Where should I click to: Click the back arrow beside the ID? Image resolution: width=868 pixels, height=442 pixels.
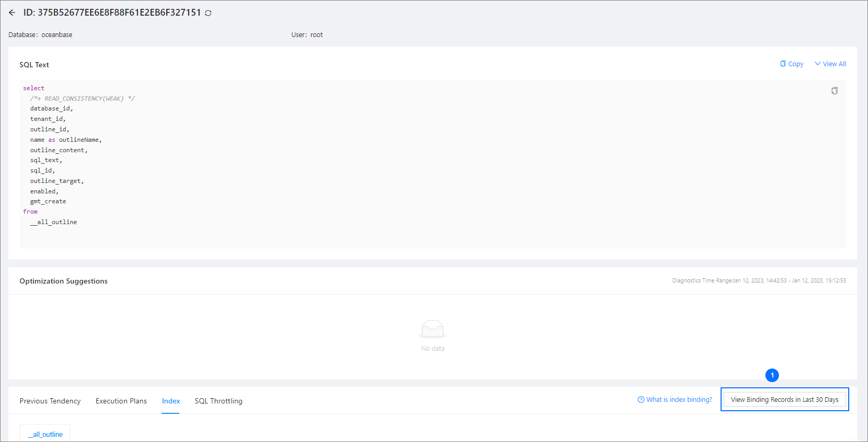tap(12, 13)
